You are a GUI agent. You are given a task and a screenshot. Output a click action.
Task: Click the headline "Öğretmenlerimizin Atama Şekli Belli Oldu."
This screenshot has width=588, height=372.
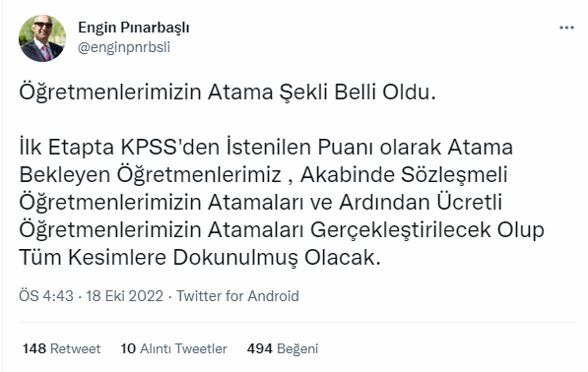click(x=228, y=93)
